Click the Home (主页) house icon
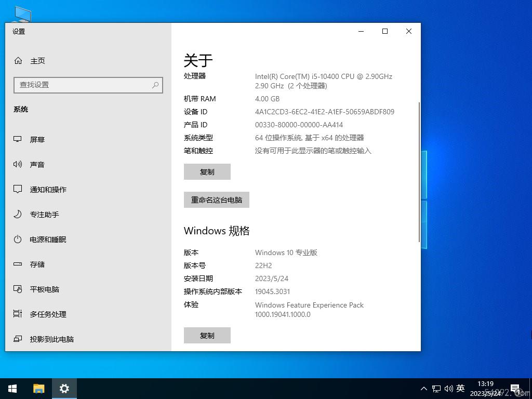Screen dimensions: 532x399 [18, 61]
